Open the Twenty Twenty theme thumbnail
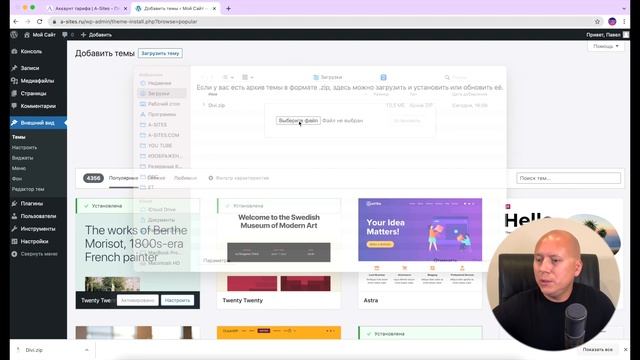Screen dimensions: 640x360 (279, 245)
